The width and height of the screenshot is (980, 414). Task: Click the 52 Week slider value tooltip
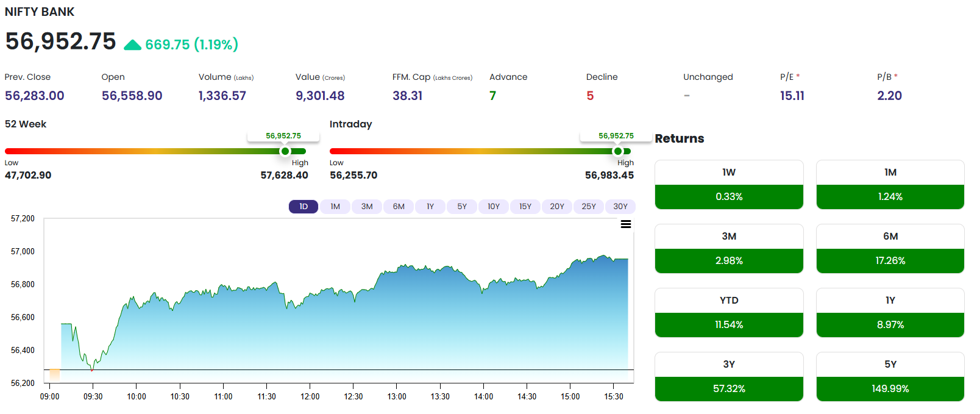[283, 136]
